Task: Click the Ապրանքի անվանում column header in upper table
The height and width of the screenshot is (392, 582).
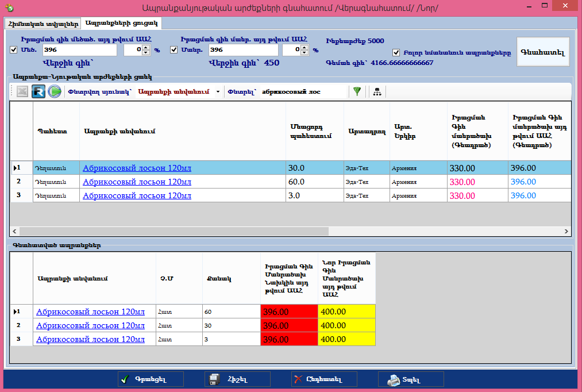Action: [183, 131]
